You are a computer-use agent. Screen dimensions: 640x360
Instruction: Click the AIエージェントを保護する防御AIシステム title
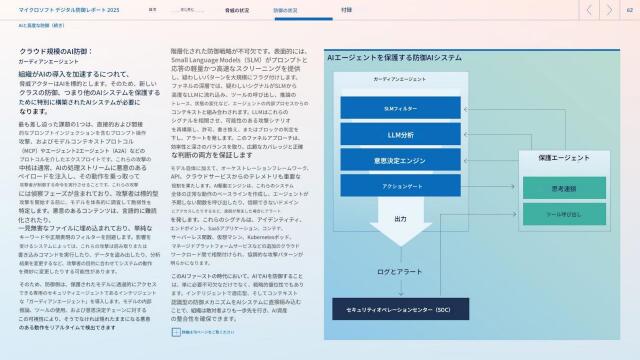coord(394,58)
